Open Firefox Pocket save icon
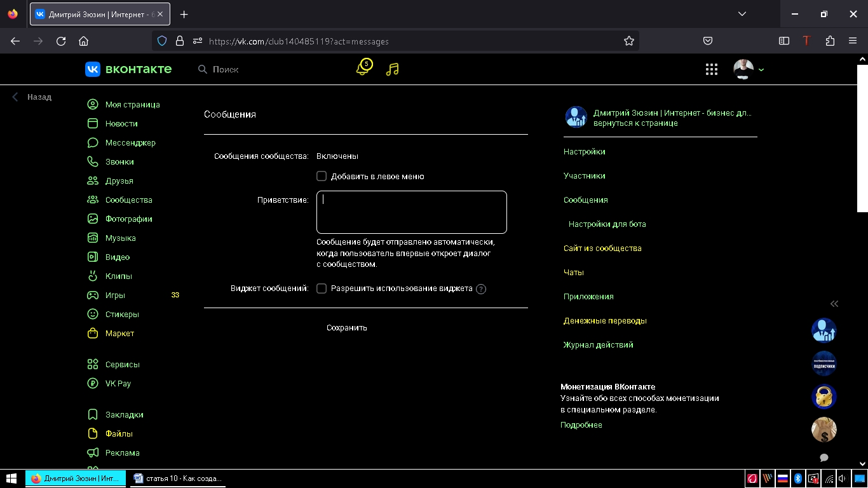868x488 pixels. point(708,41)
